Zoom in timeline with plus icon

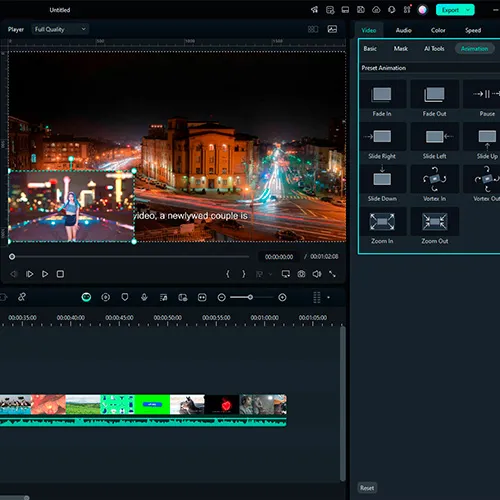pyautogui.click(x=282, y=297)
